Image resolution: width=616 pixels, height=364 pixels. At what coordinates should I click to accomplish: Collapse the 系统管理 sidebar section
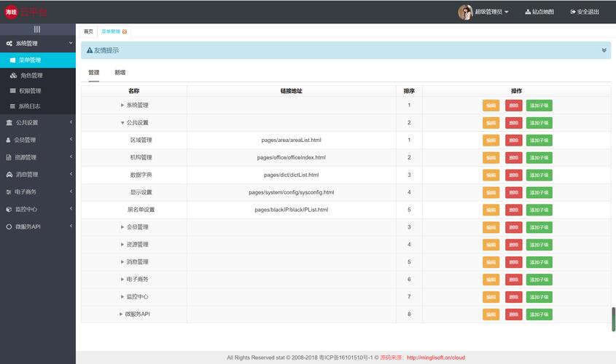click(x=38, y=44)
